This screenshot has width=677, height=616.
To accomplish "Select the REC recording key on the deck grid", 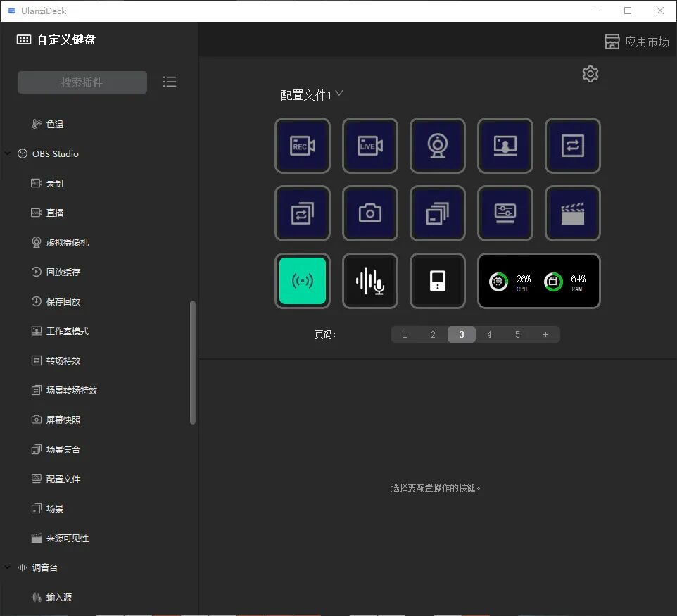I will point(302,146).
